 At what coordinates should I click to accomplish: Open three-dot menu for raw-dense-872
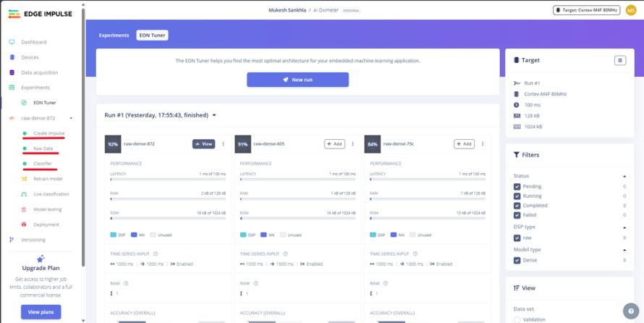[223, 144]
